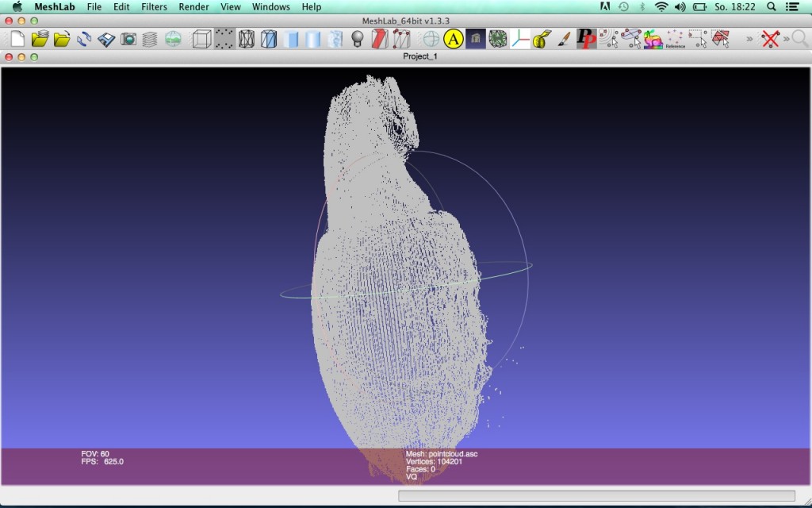Open the Filters menu
The image size is (812, 508).
coord(154,6)
